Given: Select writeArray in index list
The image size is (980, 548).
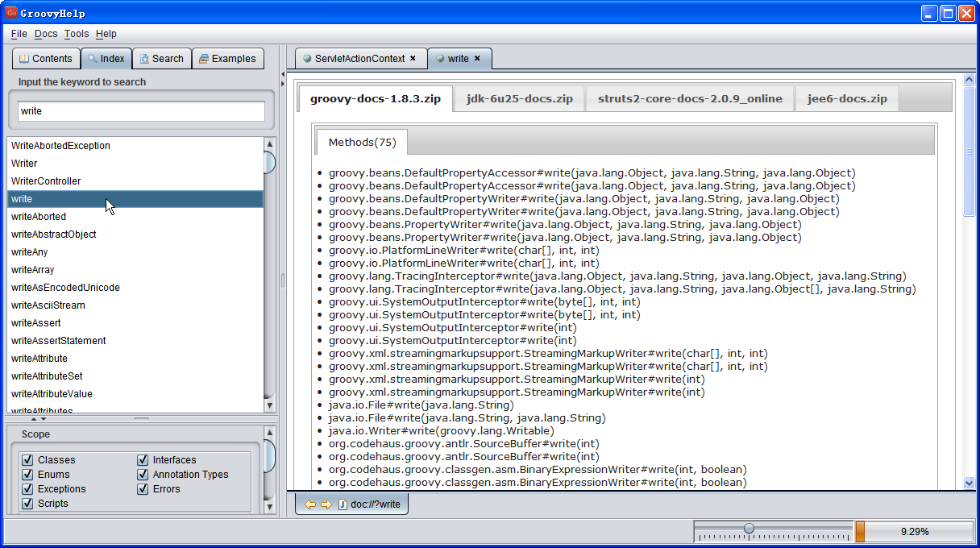Looking at the screenshot, I should click(135, 270).
